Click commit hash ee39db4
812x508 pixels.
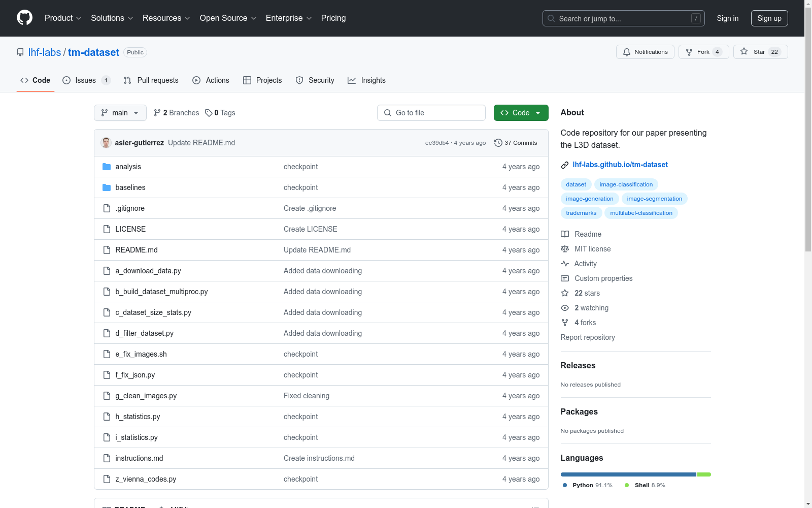click(437, 143)
